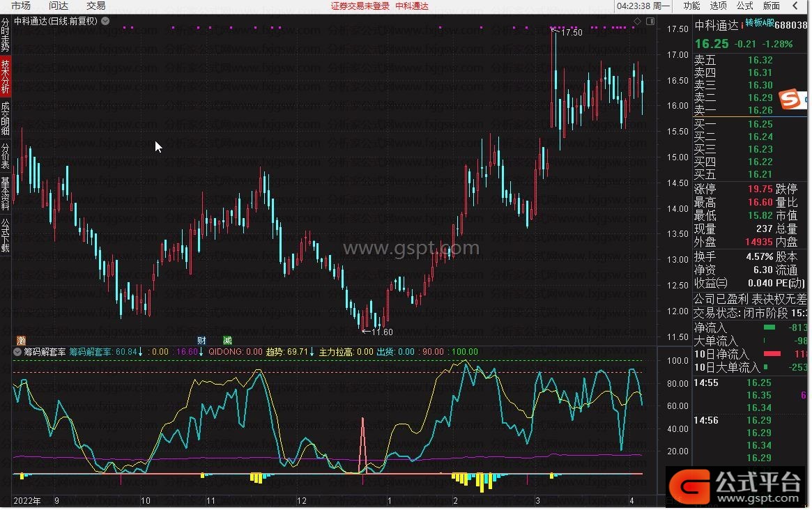812x510 pixels.
Task: Click the 14:56 tick trade time
Action: click(x=706, y=420)
